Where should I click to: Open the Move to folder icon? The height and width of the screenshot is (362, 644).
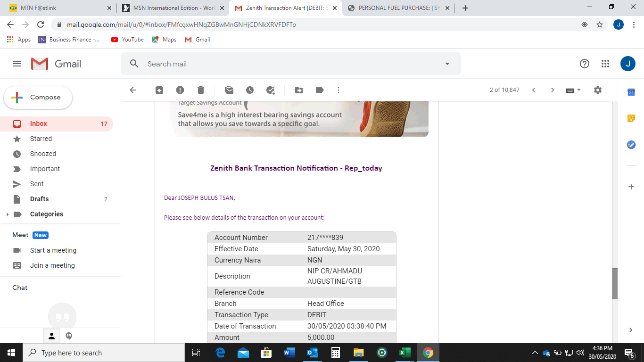pos(299,90)
